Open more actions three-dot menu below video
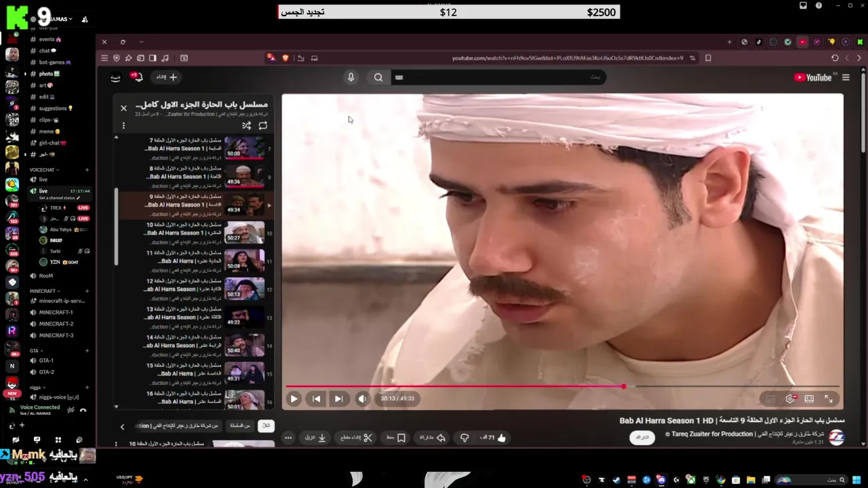Screen dimensions: 868x488 288,438
